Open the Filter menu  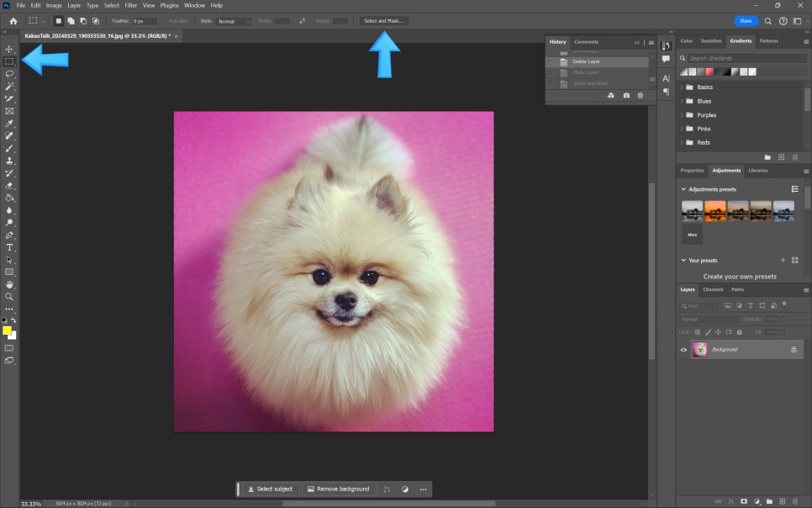point(131,5)
